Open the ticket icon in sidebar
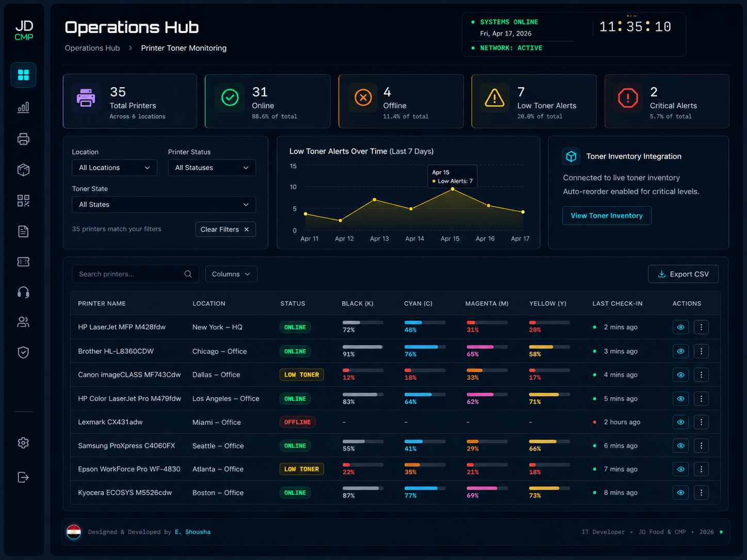 [x=23, y=262]
